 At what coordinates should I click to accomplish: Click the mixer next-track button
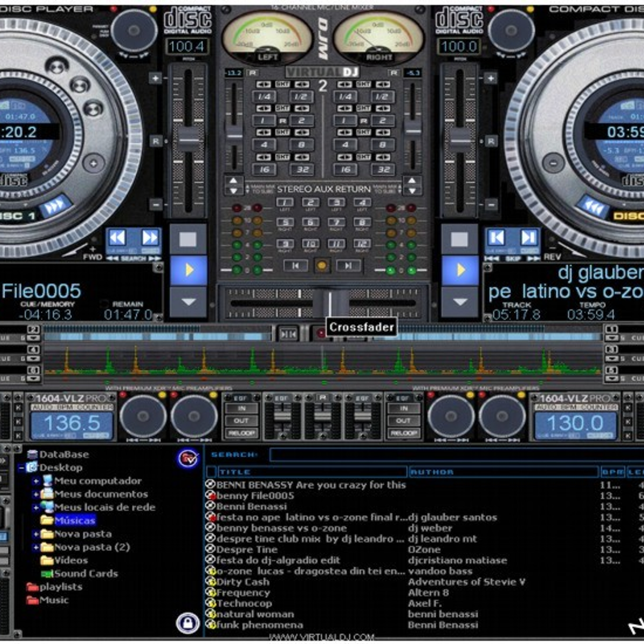coord(348,265)
